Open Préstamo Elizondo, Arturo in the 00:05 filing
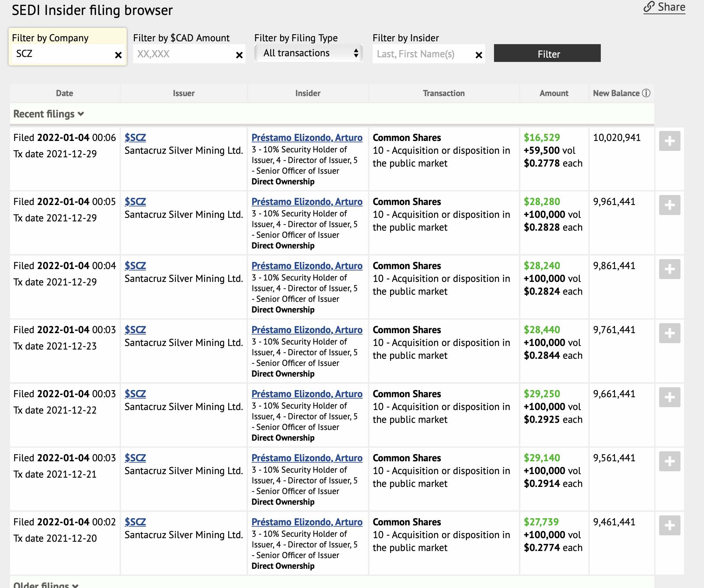Viewport: 704px width, 588px height. point(307,202)
